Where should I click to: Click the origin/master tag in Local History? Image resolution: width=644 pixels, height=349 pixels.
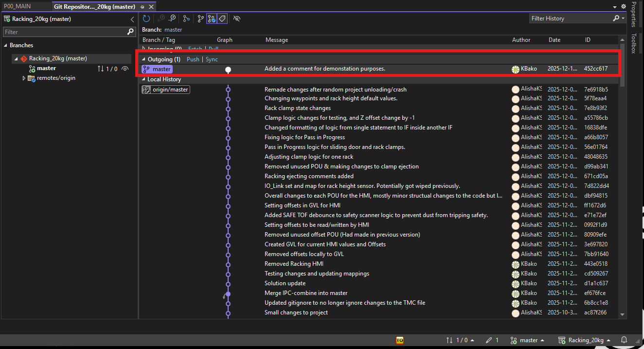165,90
